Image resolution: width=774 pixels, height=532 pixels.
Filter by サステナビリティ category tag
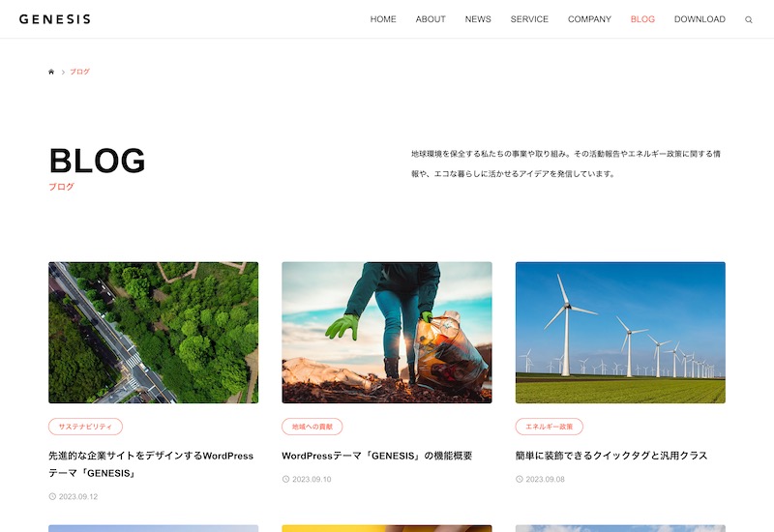(85, 427)
